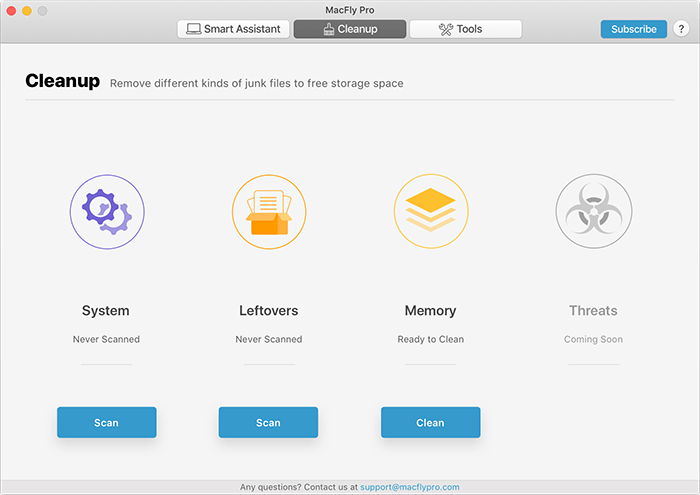The width and height of the screenshot is (700, 495).
Task: Start the System scan button
Action: coord(107,422)
